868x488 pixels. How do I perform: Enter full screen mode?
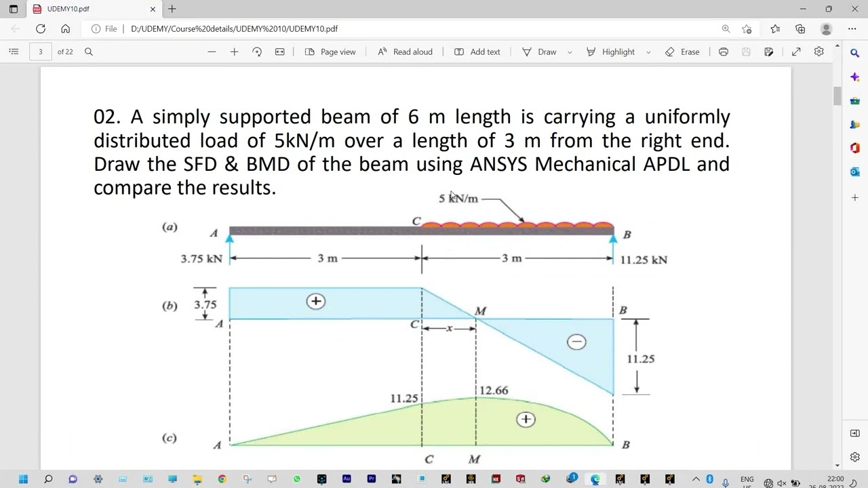tap(796, 52)
